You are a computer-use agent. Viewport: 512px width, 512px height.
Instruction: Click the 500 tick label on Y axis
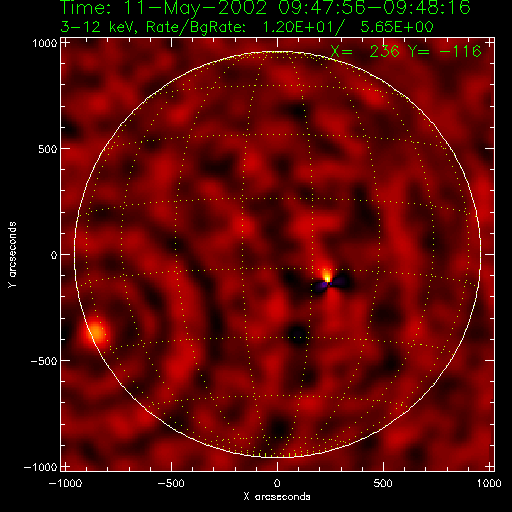(47, 149)
